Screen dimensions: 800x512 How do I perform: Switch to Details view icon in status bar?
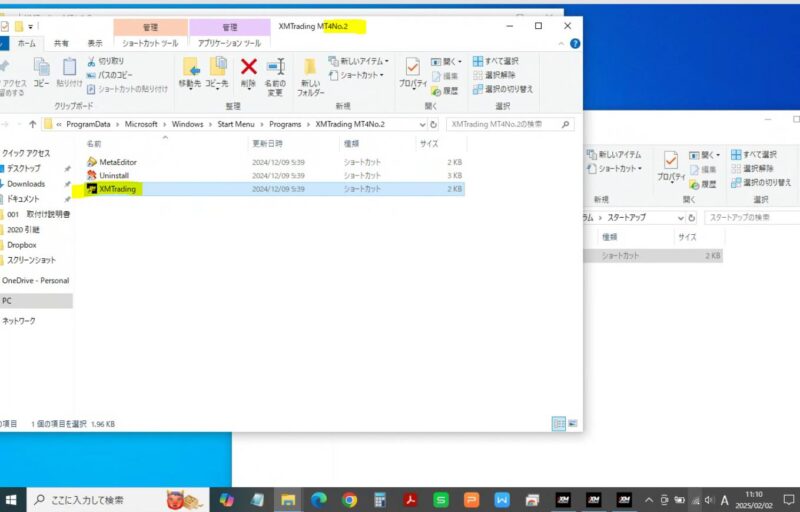coord(559,423)
